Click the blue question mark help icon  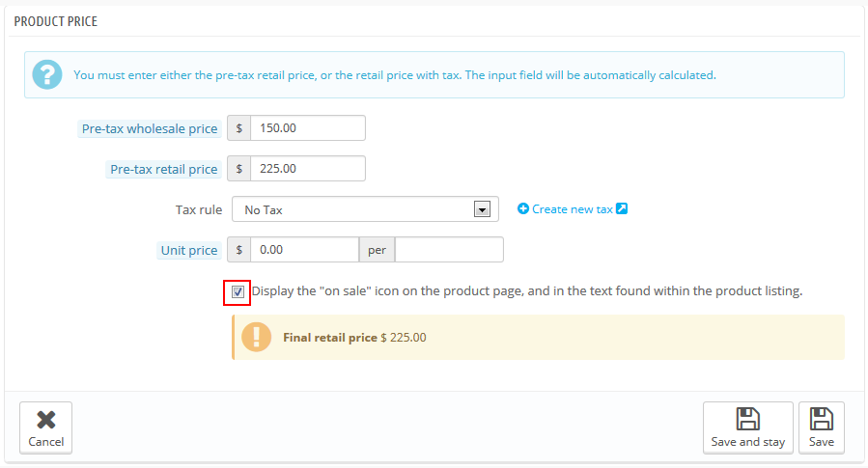point(47,74)
